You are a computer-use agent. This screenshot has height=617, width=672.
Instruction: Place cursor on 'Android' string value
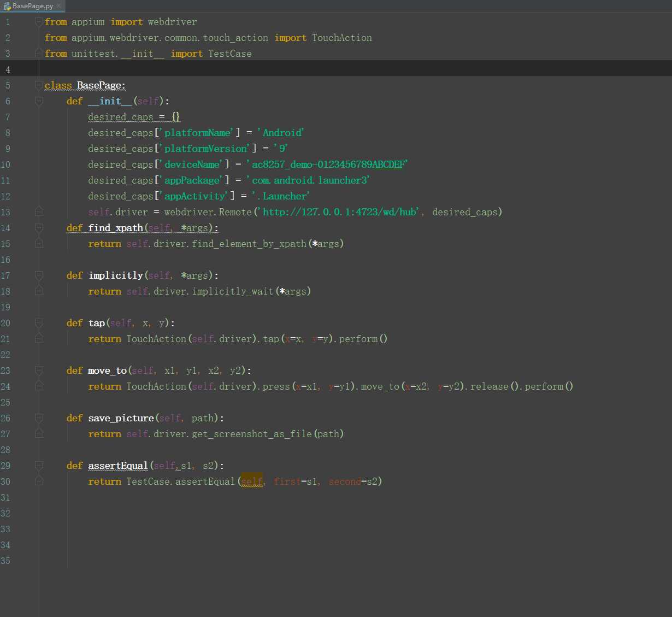point(280,133)
